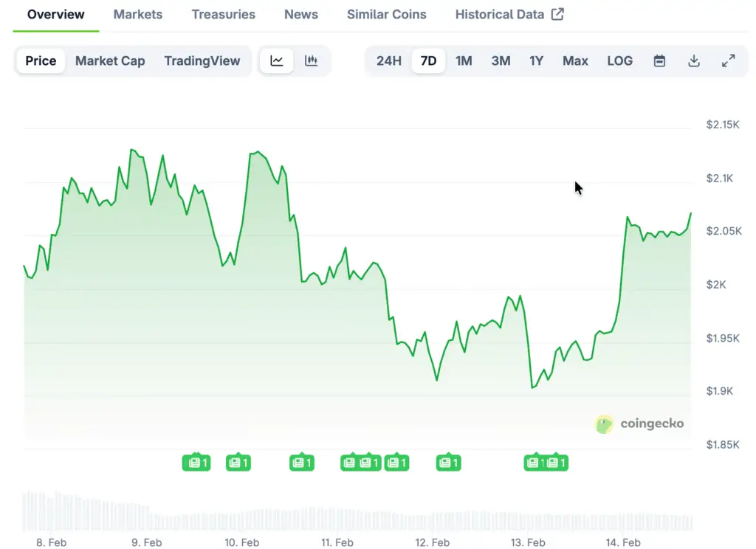756x549 pixels.
Task: Switch to candlestick chart view icon
Action: pos(312,61)
